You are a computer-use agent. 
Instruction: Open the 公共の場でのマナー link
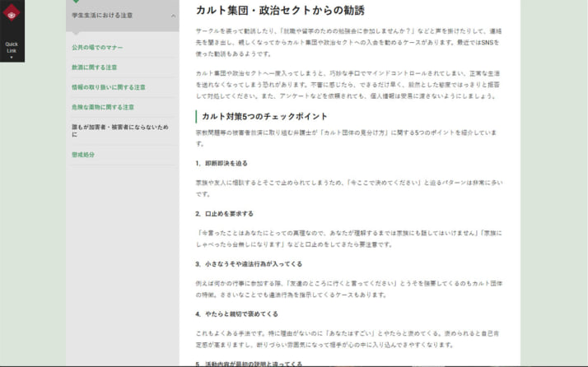point(98,48)
